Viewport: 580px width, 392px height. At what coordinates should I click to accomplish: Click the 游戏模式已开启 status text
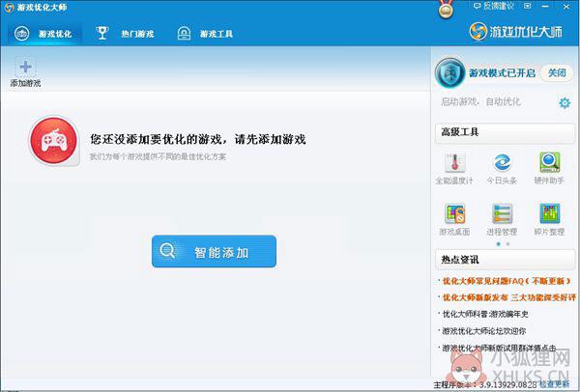(x=502, y=72)
